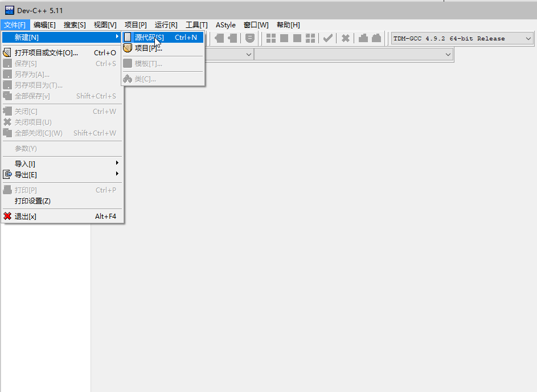This screenshot has width=537, height=392.
Task: Click the Profile Analysis toolbar icon
Action: [x=363, y=38]
